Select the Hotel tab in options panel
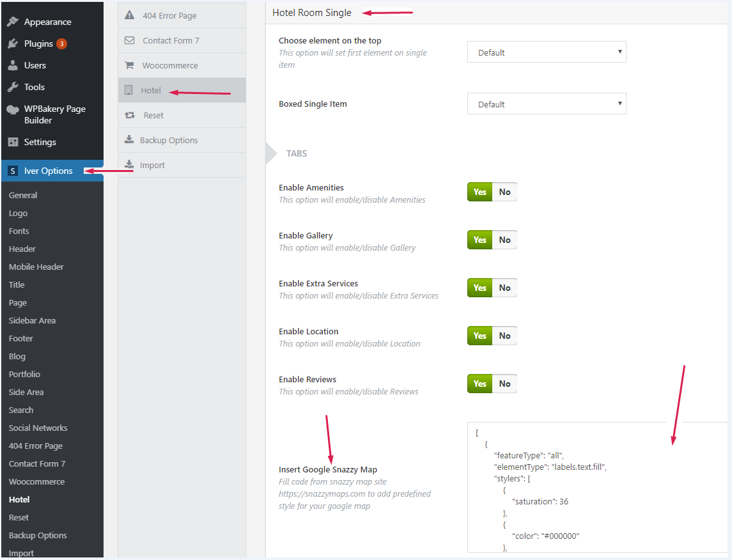 click(182, 90)
